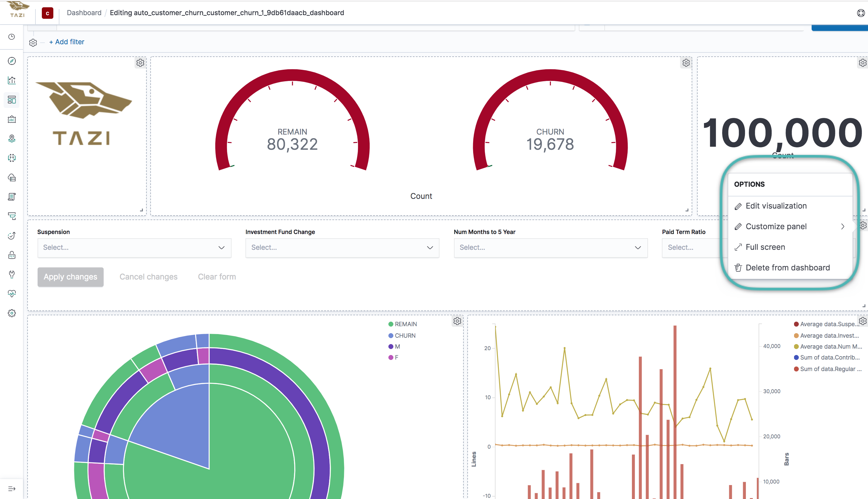This screenshot has width=868, height=499.
Task: Open the Uptime sidebar icon
Action: coord(12,236)
